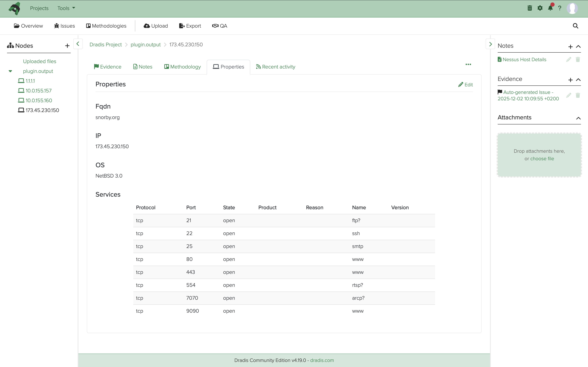The width and height of the screenshot is (588, 367).
Task: Collapse the Attachments section
Action: click(x=578, y=119)
